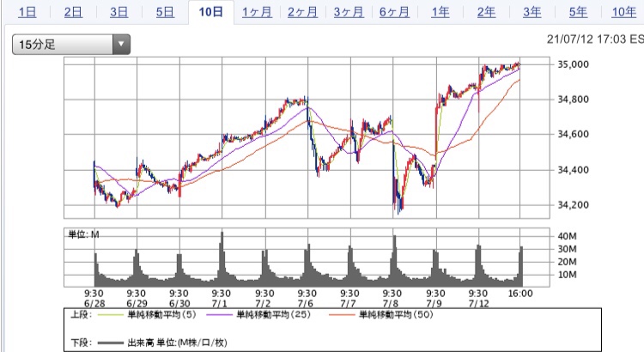The height and width of the screenshot is (352, 644).
Task: Click the 7/12 date label
Action: [x=479, y=304]
